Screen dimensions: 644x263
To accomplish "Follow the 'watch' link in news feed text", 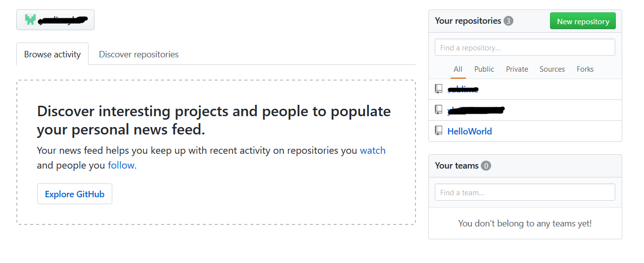I will (372, 150).
